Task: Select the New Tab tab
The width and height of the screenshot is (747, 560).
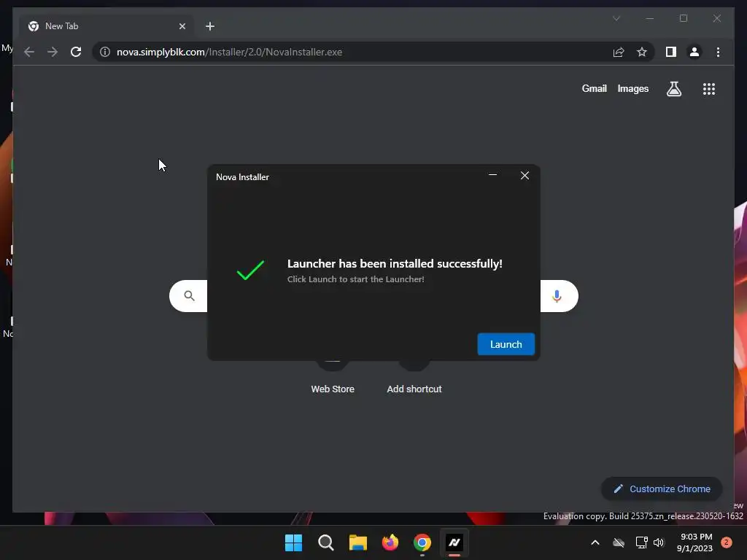Action: coord(107,26)
